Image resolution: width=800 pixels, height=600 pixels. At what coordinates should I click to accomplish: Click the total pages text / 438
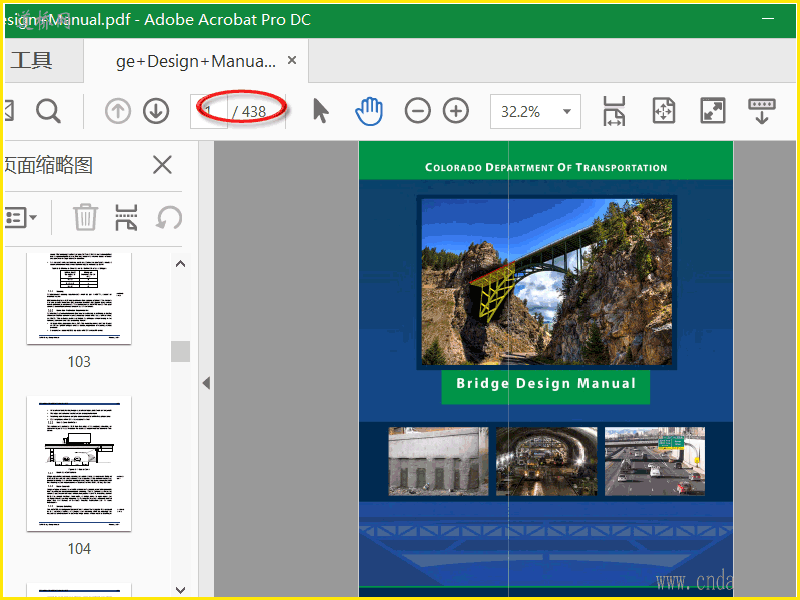tap(249, 111)
